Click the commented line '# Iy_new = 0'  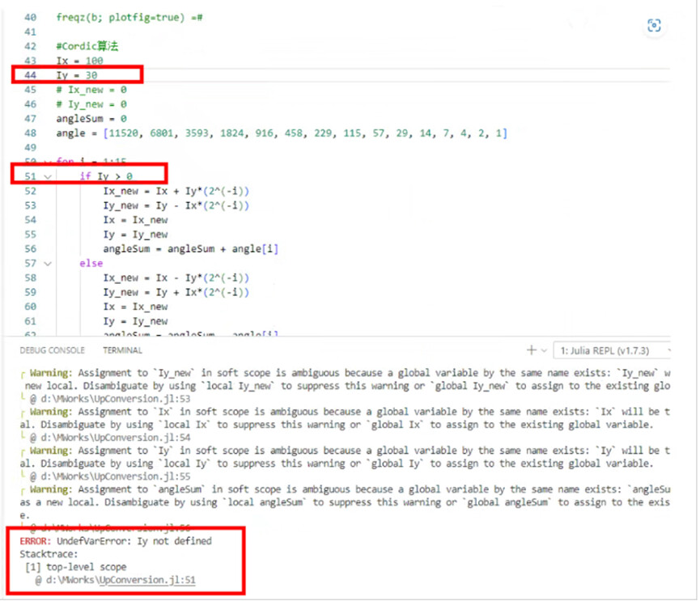tap(91, 104)
